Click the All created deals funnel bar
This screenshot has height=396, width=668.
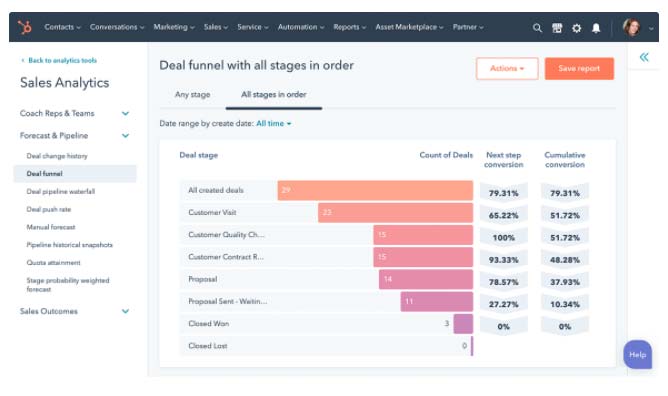pyautogui.click(x=375, y=190)
